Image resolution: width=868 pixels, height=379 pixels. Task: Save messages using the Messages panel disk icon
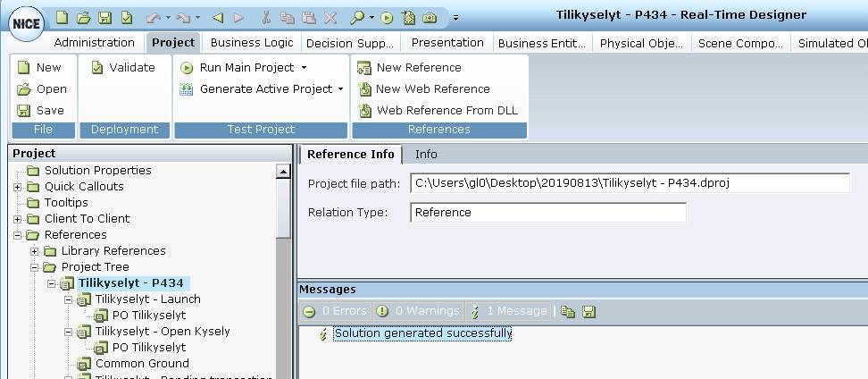point(588,311)
